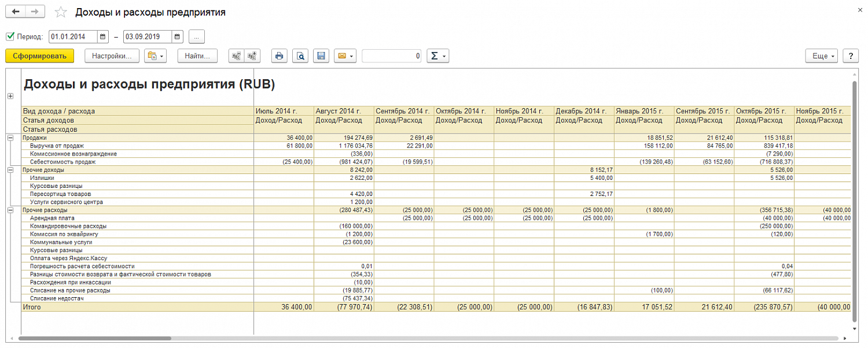Collapse the Продажи group
Viewport: 868px width, 348px height.
10,138
